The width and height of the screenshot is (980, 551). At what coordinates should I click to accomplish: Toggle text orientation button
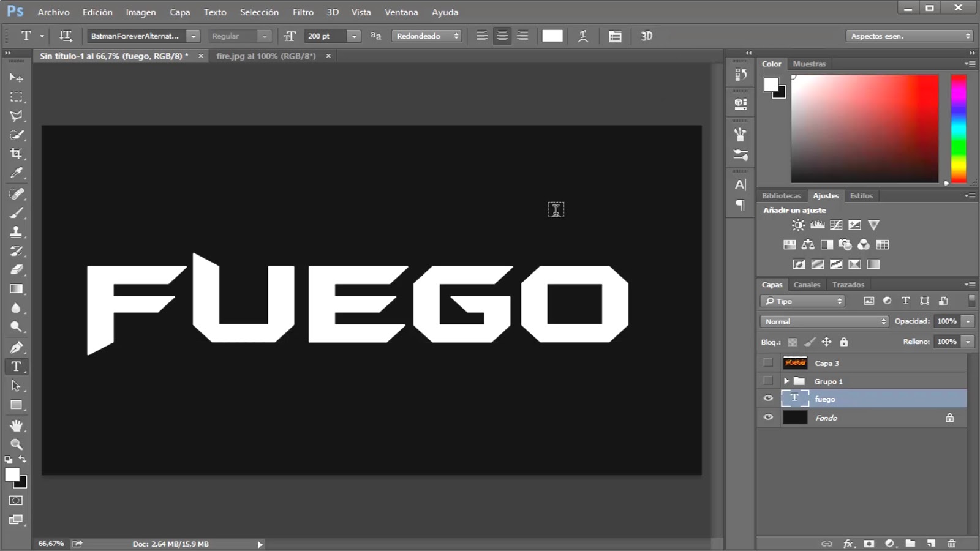pos(66,36)
